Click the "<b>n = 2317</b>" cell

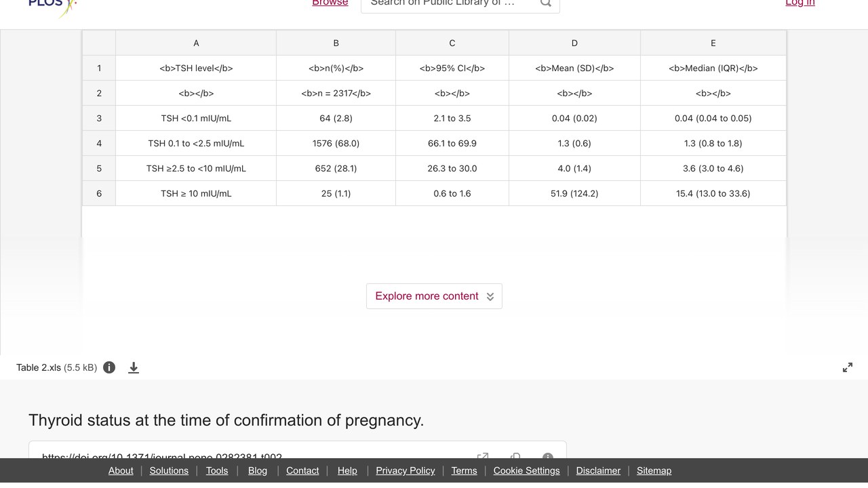pyautogui.click(x=336, y=93)
